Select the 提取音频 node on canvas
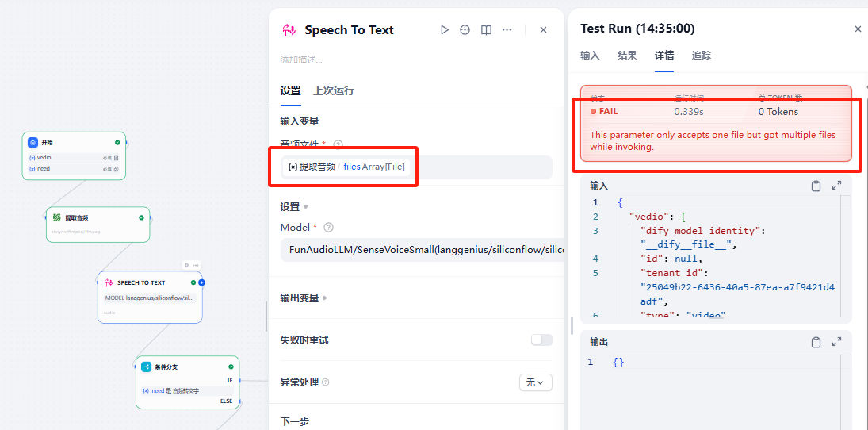 (98, 225)
